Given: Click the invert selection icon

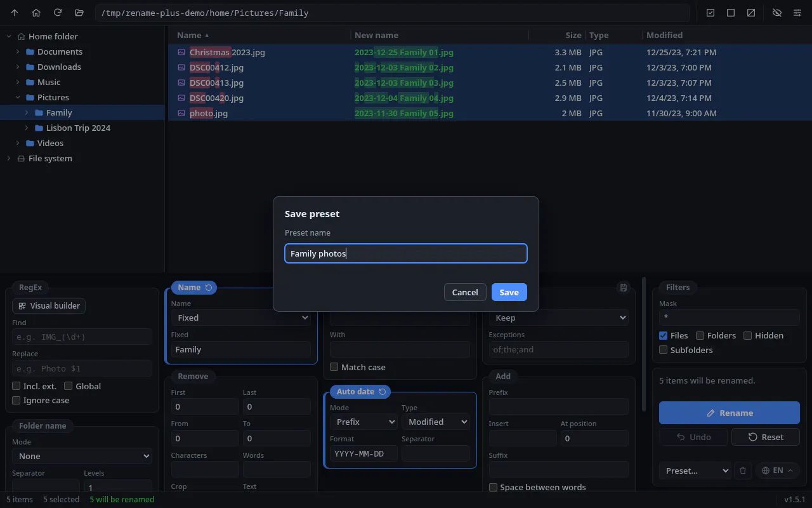Looking at the screenshot, I should pos(751,13).
